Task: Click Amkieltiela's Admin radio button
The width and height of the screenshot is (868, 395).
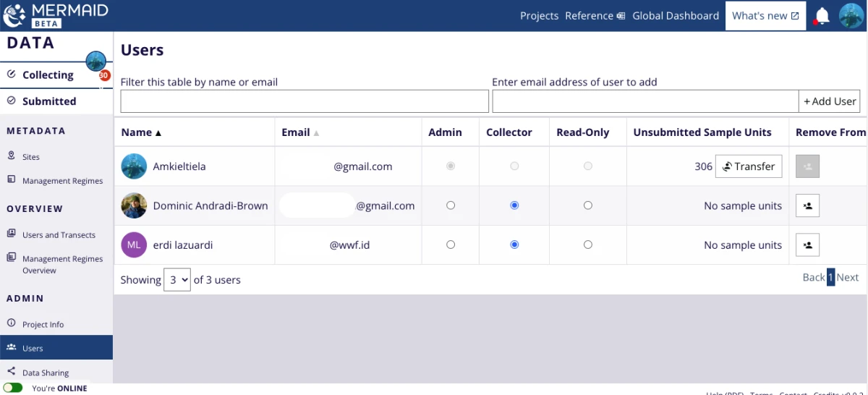Action: pos(451,166)
